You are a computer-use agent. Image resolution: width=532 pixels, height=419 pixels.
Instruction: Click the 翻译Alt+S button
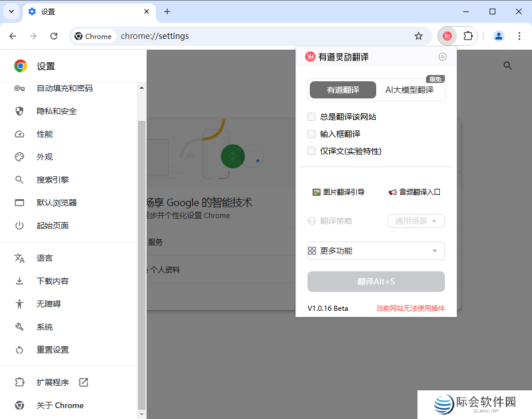coord(376,281)
